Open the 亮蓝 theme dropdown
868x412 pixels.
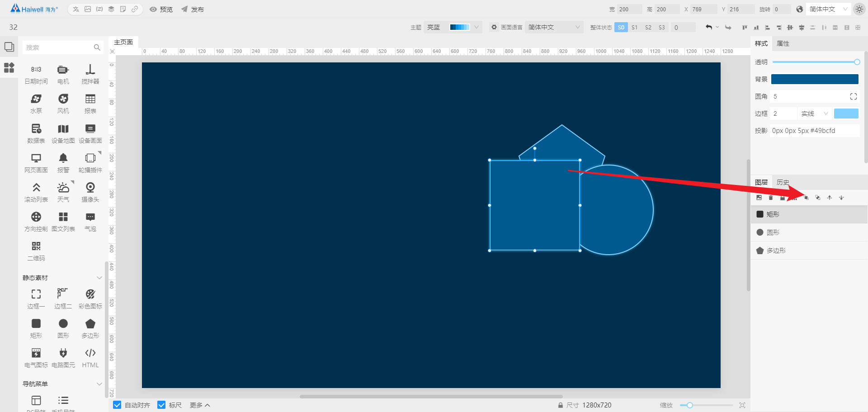tap(453, 27)
